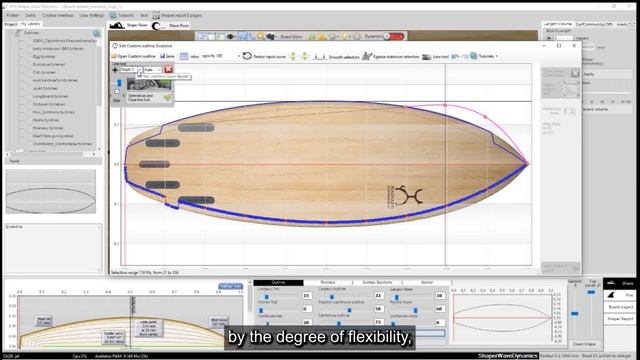Image resolution: width=640 pixels, height=360 pixels.
Task: Click the color box icon in outline toolbar
Action: tap(184, 56)
